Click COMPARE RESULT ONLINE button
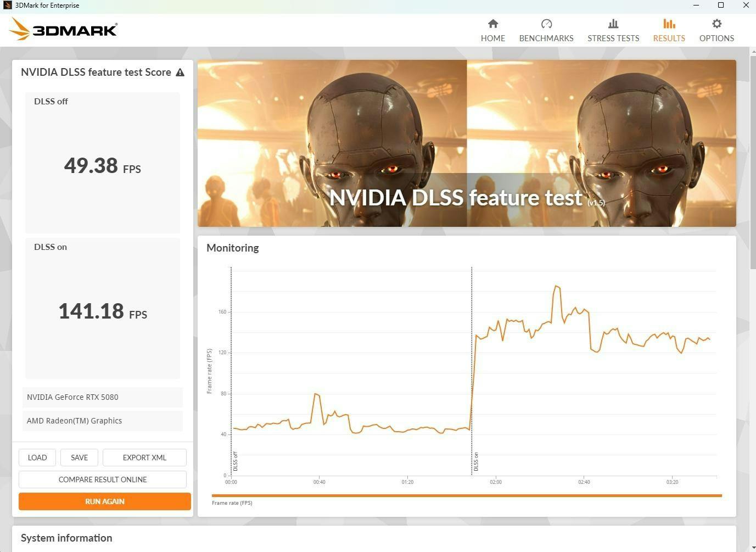This screenshot has width=756, height=552. click(103, 479)
